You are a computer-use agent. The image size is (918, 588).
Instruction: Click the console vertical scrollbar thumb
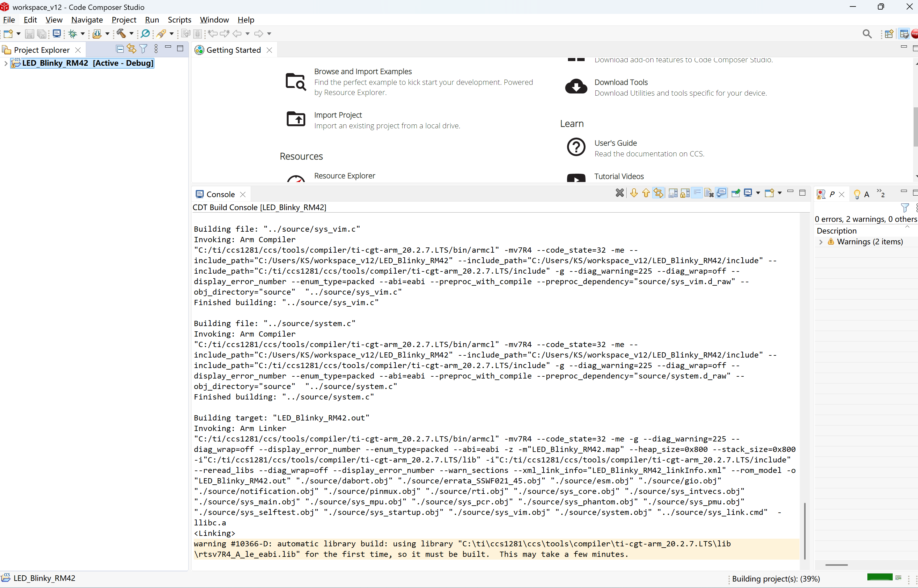tap(804, 531)
